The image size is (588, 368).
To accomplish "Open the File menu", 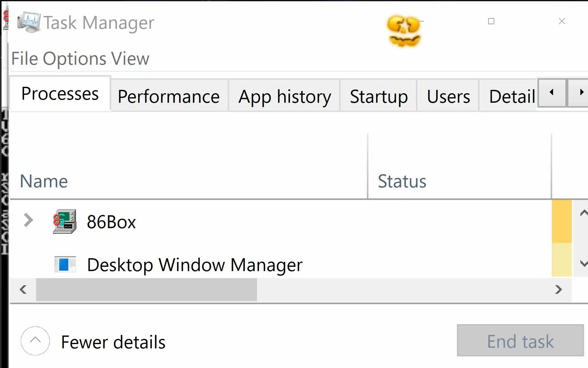I will click(x=24, y=59).
